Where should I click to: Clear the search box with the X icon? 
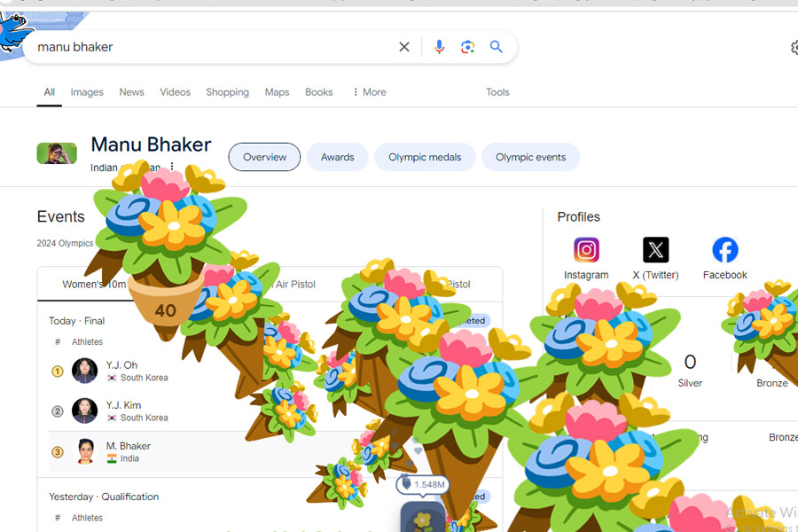click(x=404, y=47)
